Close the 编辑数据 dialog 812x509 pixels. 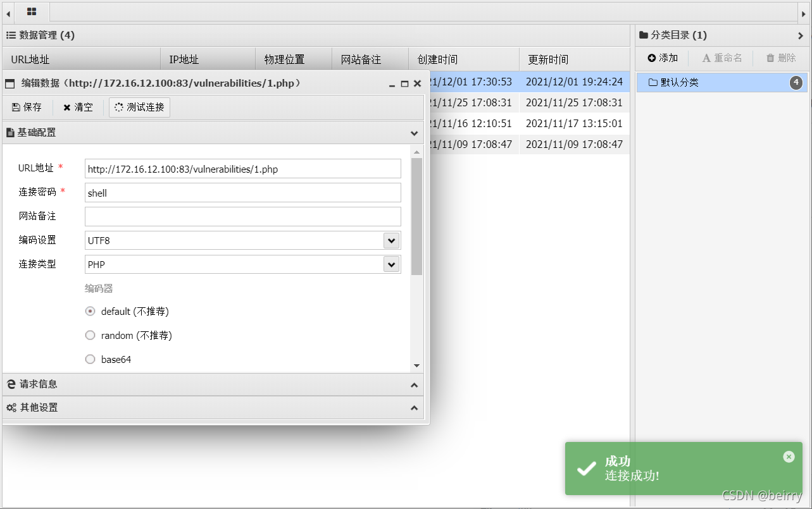tap(417, 83)
